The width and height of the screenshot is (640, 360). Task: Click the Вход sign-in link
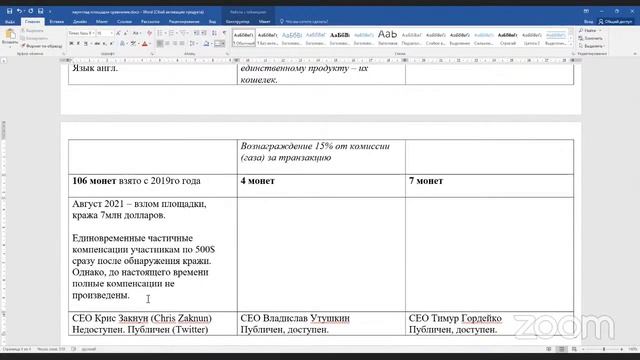pyautogui.click(x=588, y=22)
